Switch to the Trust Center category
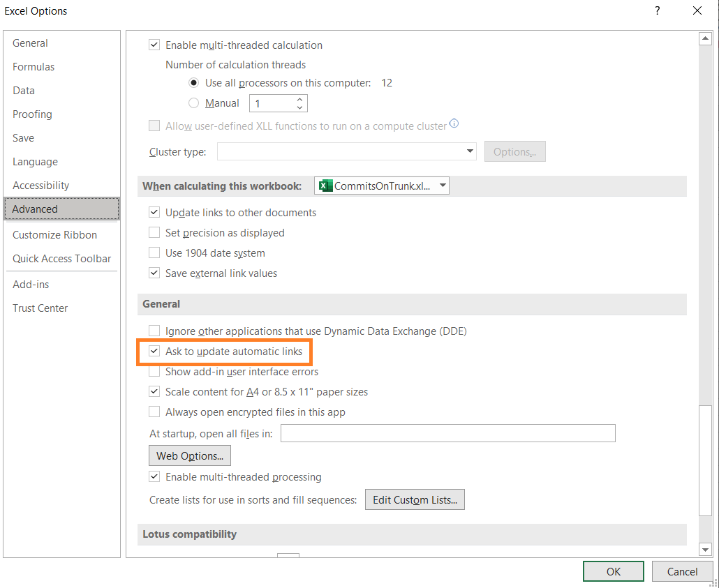This screenshot has height=588, width=719. coord(40,308)
